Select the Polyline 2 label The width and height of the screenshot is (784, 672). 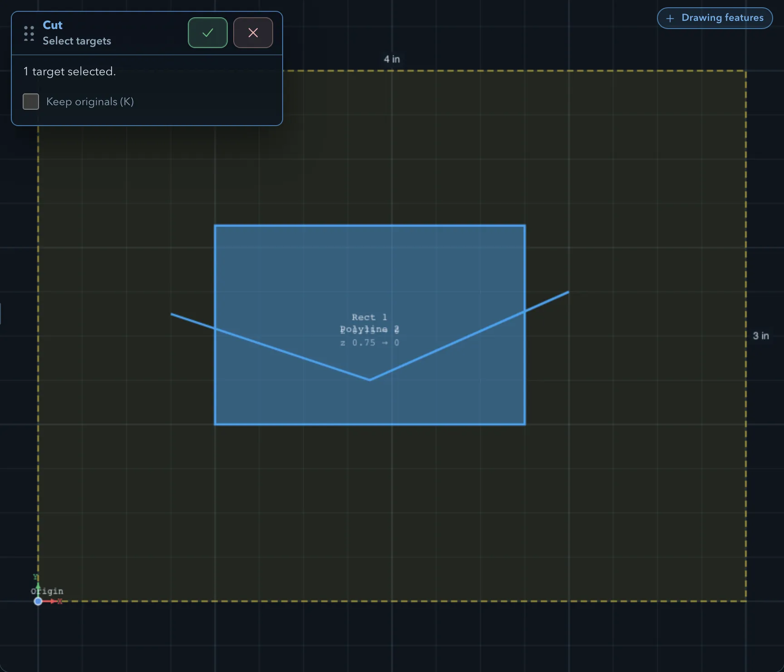pyautogui.click(x=369, y=329)
